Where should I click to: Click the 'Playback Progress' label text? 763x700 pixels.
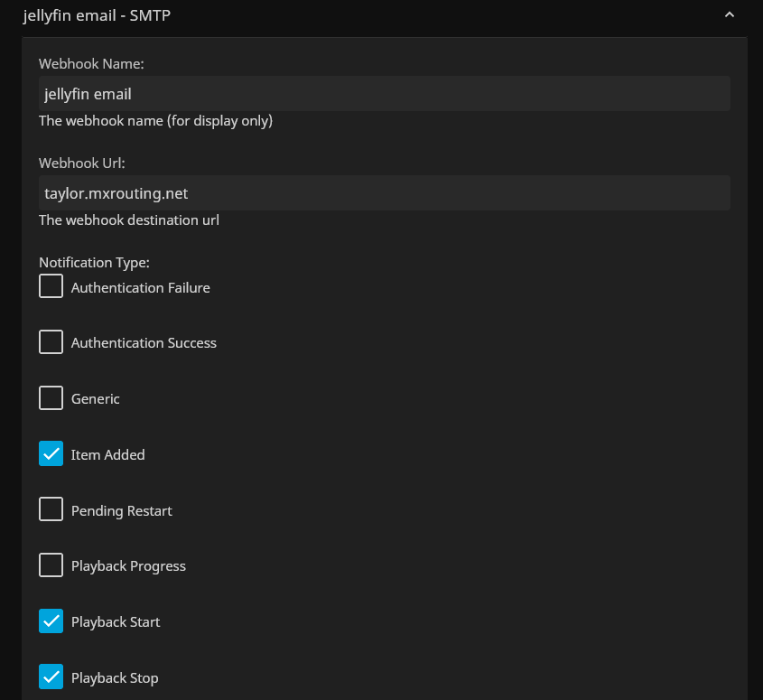pyautogui.click(x=128, y=566)
